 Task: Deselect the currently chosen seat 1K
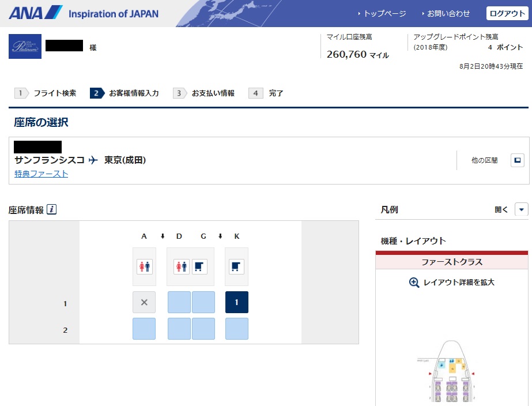(236, 302)
